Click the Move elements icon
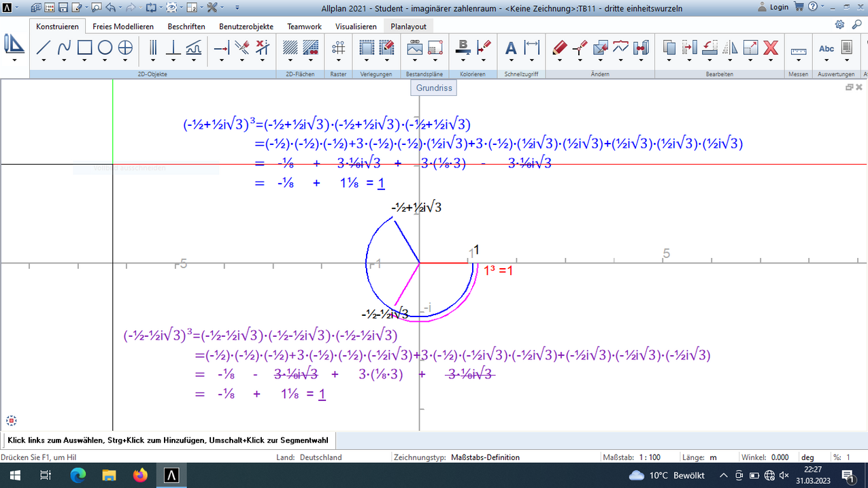 [690, 48]
